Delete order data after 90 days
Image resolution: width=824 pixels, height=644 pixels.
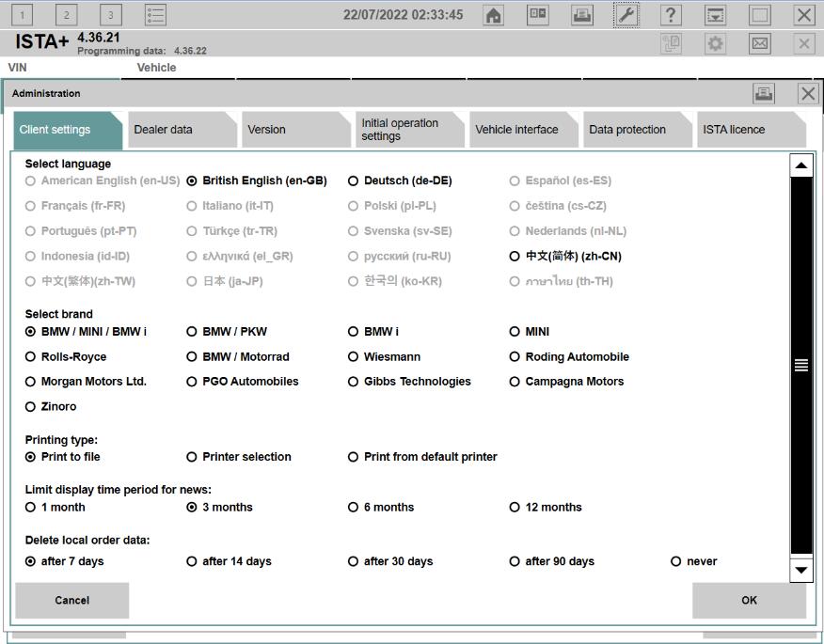tap(552, 561)
